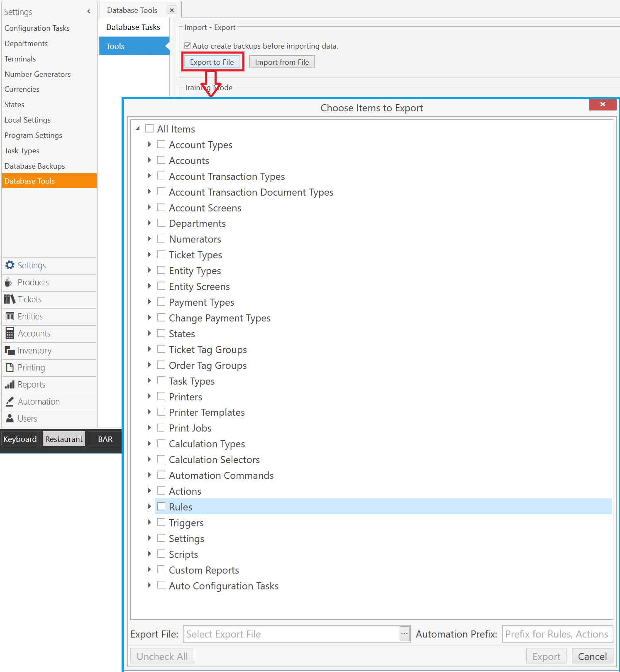Click the Uncheck All button
620x672 pixels.
162,656
